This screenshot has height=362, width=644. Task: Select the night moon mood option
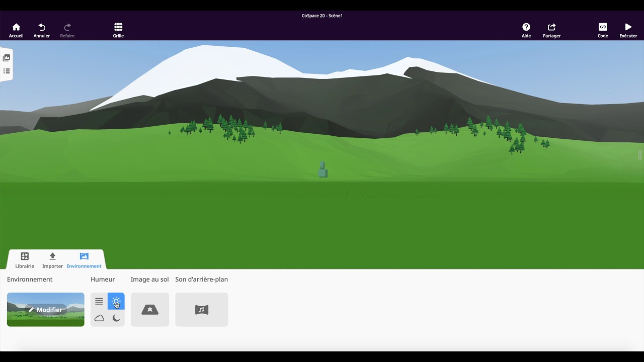click(x=116, y=318)
